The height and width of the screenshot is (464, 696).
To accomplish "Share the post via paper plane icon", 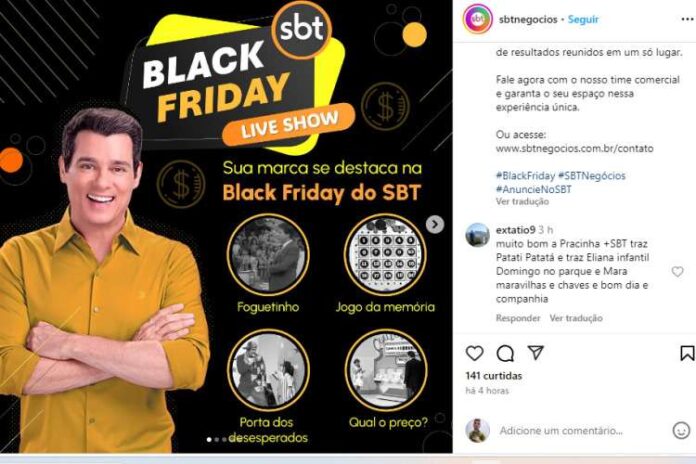I will pyautogui.click(x=536, y=353).
